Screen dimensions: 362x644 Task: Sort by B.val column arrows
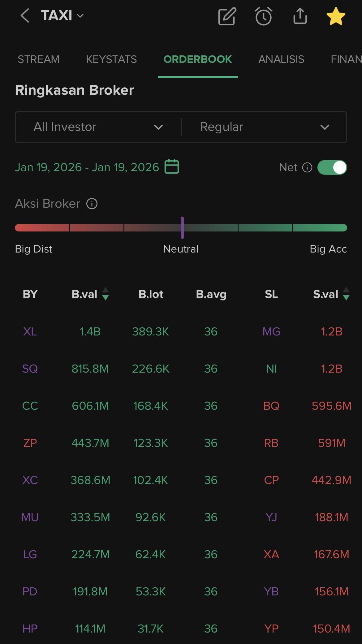tap(106, 294)
